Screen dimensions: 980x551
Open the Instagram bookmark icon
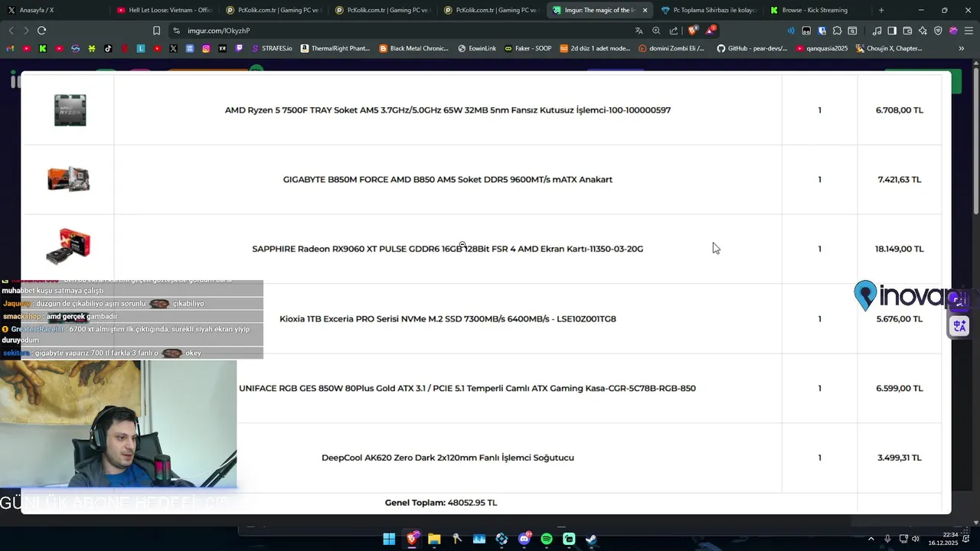(x=206, y=48)
